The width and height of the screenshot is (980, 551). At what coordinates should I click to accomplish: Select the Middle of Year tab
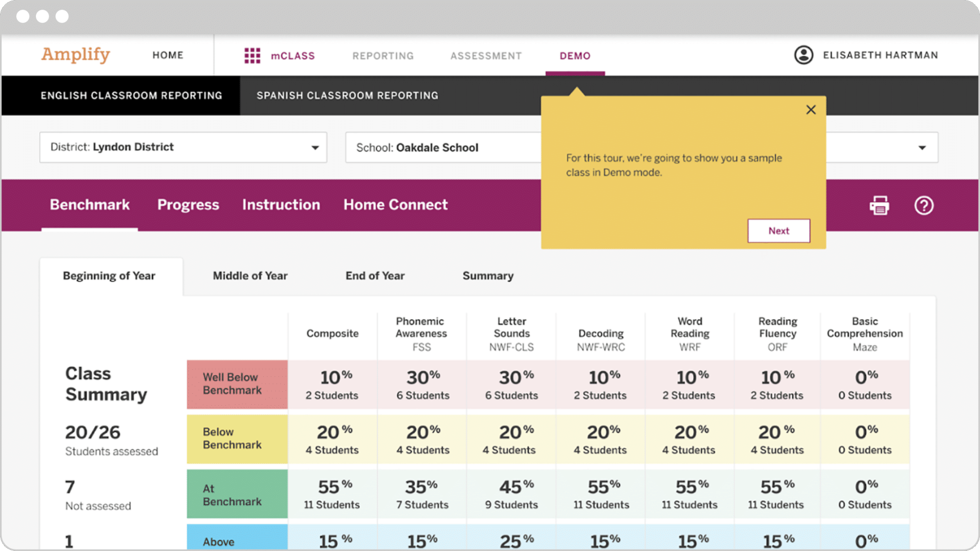249,275
